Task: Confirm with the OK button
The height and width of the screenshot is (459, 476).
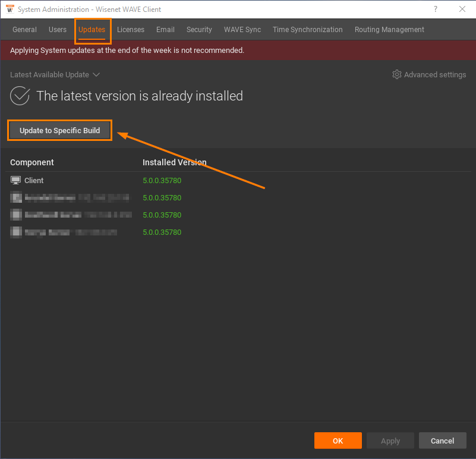Action: (338, 441)
